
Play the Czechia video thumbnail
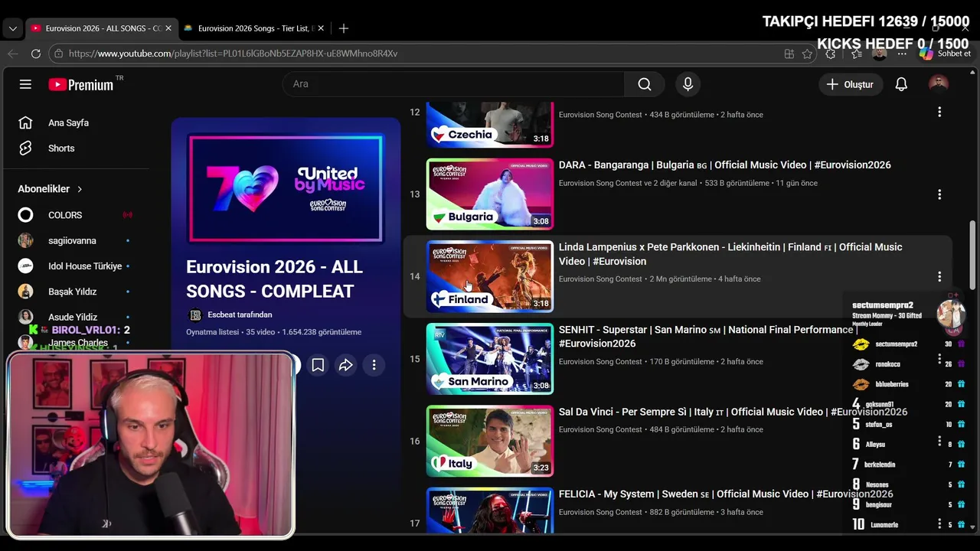click(x=490, y=124)
